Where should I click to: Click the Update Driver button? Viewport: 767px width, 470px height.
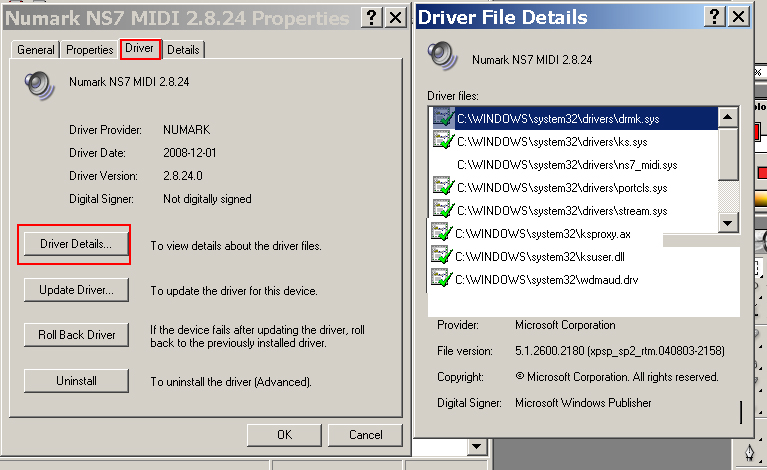pyautogui.click(x=76, y=290)
